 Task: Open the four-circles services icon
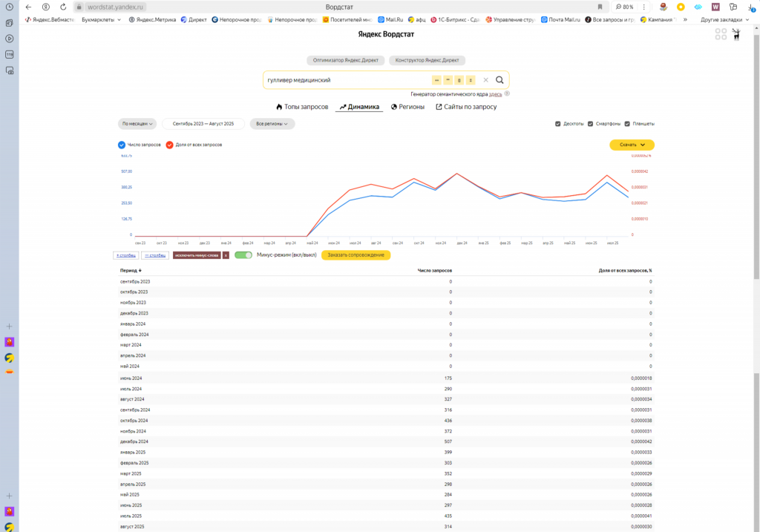point(721,34)
